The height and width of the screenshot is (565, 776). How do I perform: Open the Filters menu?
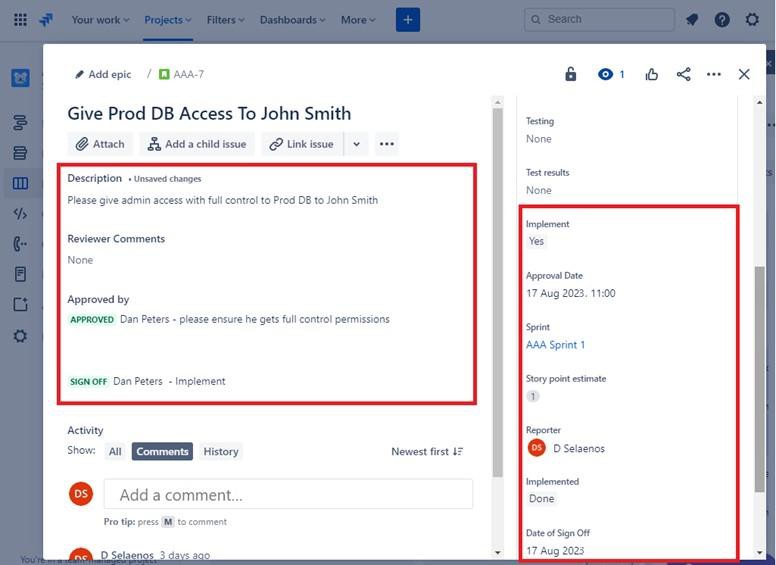pos(226,20)
